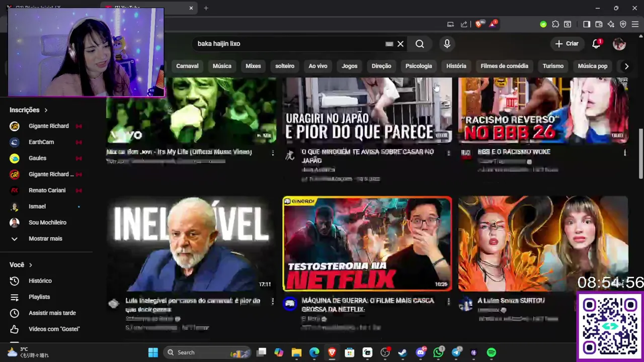Open WhatsApp from the taskbar
The width and height of the screenshot is (644, 362).
[x=438, y=352]
